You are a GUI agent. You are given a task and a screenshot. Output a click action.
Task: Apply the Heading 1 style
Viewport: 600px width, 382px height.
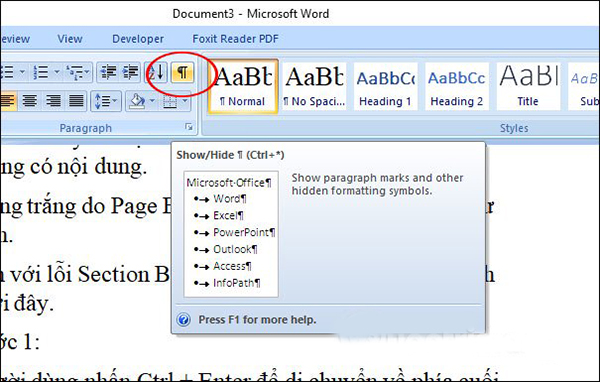pos(385,86)
